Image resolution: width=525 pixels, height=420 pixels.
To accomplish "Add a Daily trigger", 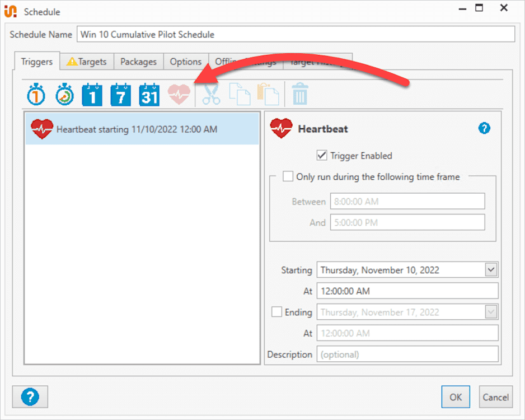I will 92,94.
